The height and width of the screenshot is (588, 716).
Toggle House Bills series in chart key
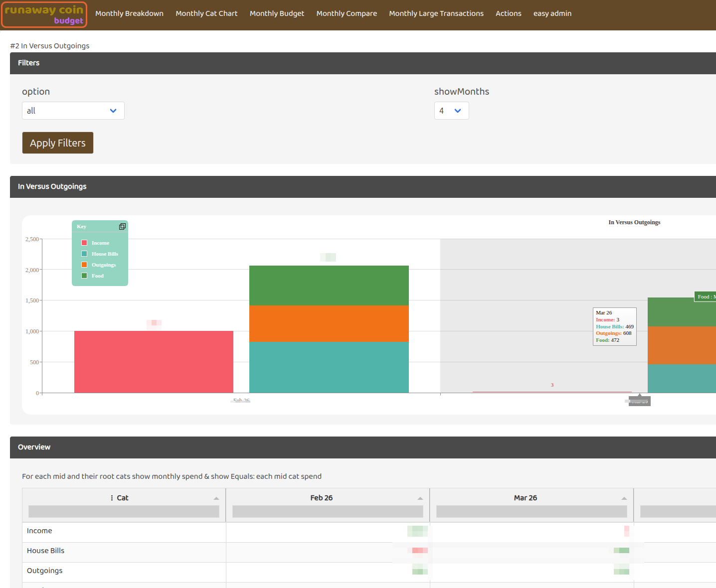tap(100, 254)
